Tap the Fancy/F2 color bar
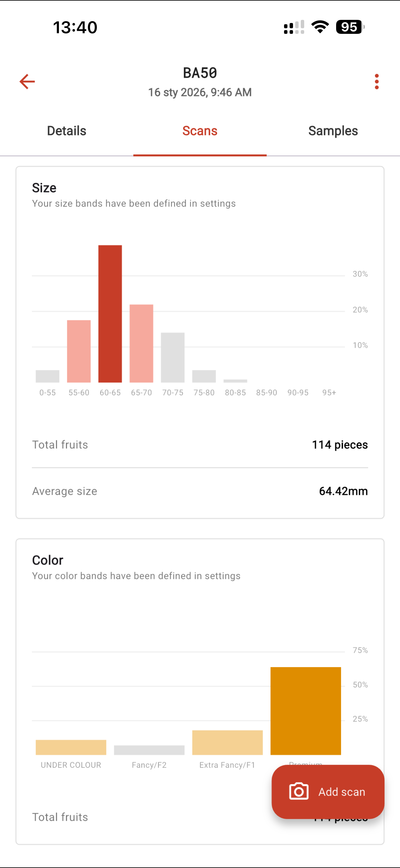400x868 pixels. 149,750
